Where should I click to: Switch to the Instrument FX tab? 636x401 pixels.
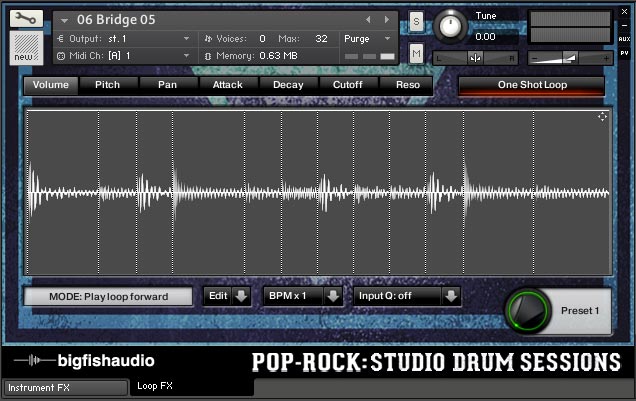[65, 388]
